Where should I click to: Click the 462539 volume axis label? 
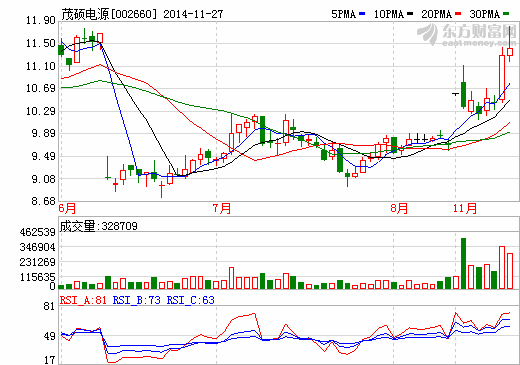click(x=38, y=232)
